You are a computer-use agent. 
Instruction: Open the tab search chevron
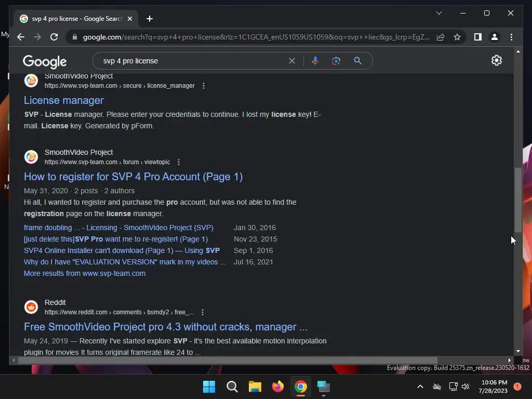tap(438, 13)
